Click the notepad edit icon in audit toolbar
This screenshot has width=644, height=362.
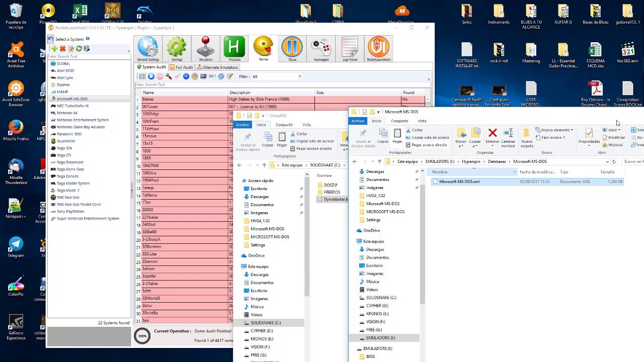[230, 76]
